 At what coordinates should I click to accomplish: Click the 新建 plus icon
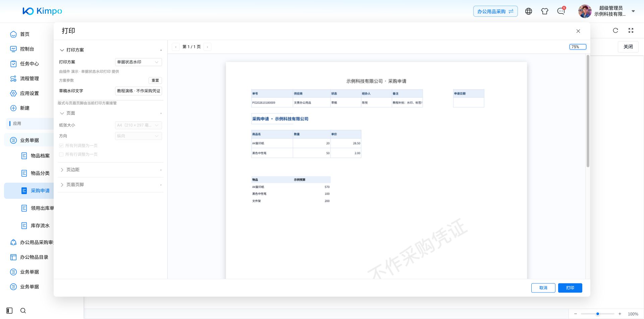click(x=13, y=108)
